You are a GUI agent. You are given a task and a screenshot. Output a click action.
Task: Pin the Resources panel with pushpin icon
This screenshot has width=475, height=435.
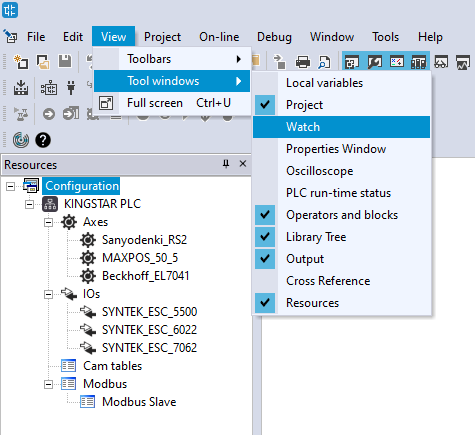[226, 164]
